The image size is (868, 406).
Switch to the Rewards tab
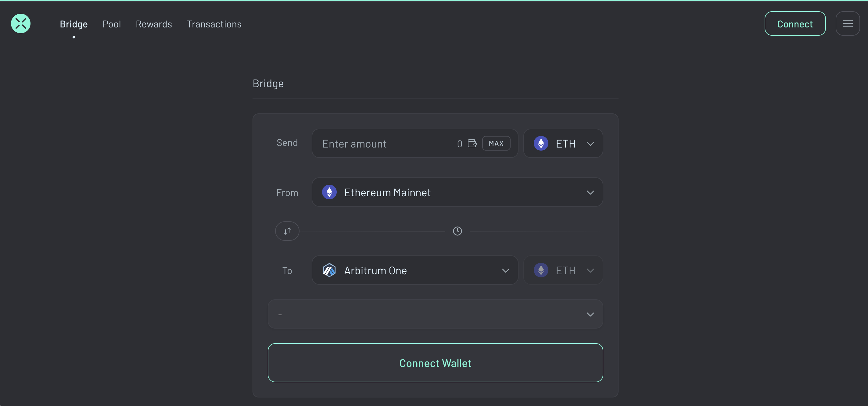click(x=154, y=24)
